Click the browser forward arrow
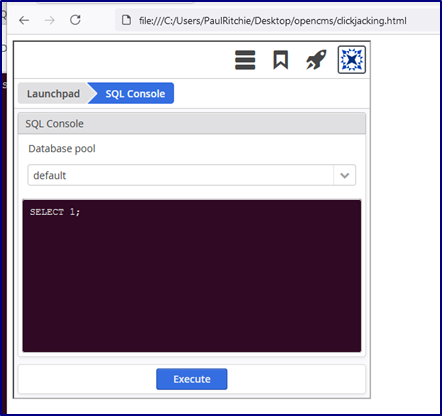Viewport: 442px width, 416px height. pos(50,20)
